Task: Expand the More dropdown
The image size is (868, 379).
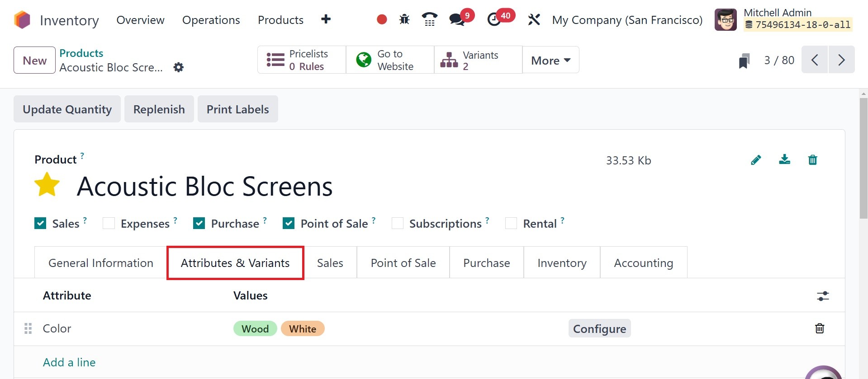Action: pos(550,60)
